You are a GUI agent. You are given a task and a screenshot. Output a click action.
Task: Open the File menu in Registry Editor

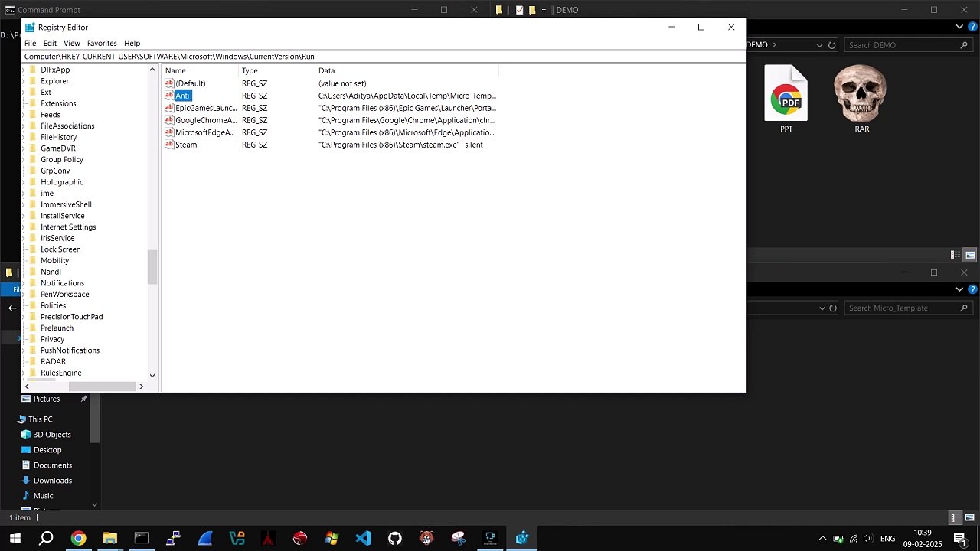30,44
